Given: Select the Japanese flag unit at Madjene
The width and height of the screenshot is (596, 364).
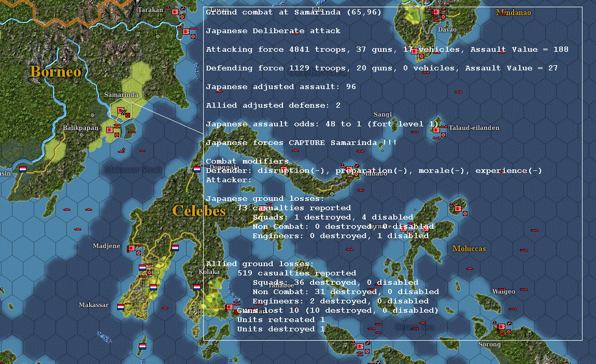Looking at the screenshot, I should pyautogui.click(x=132, y=248).
